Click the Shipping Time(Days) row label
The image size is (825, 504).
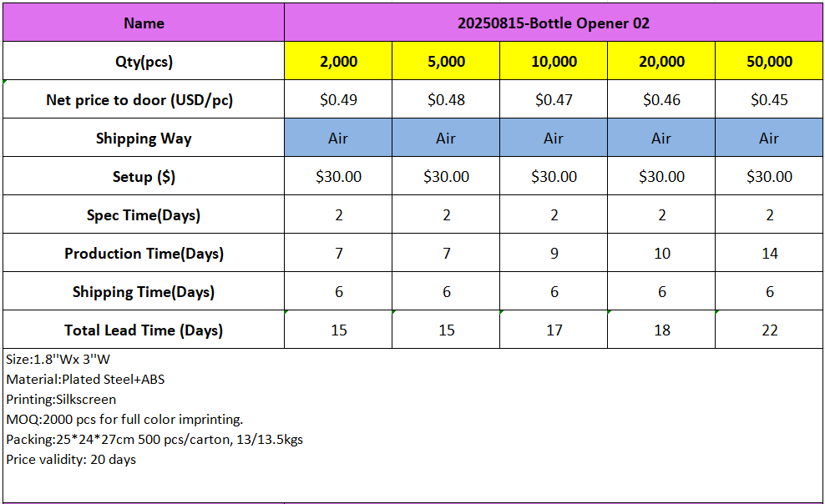click(x=144, y=292)
